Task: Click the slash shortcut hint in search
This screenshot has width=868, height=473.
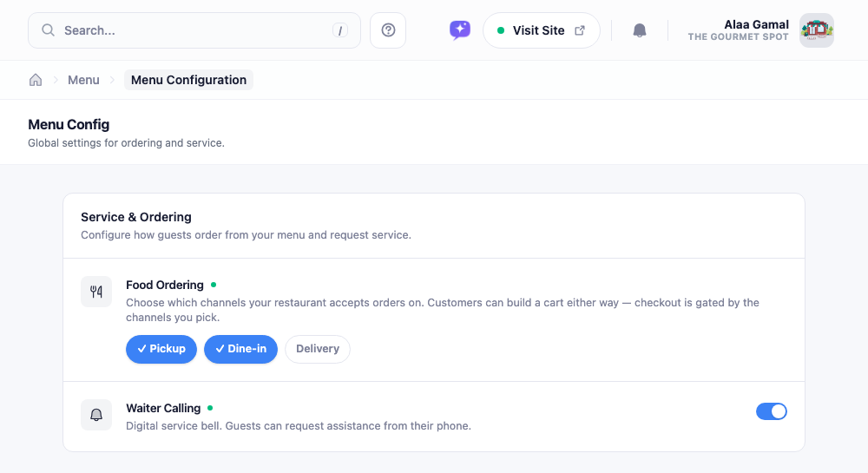Action: pyautogui.click(x=340, y=30)
